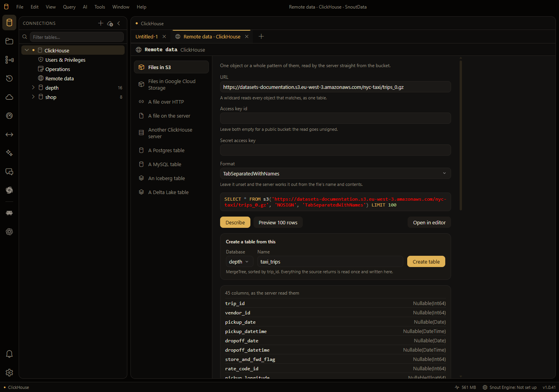Switch to the Untitled-1 tab
The image size is (559, 392).
click(x=147, y=36)
